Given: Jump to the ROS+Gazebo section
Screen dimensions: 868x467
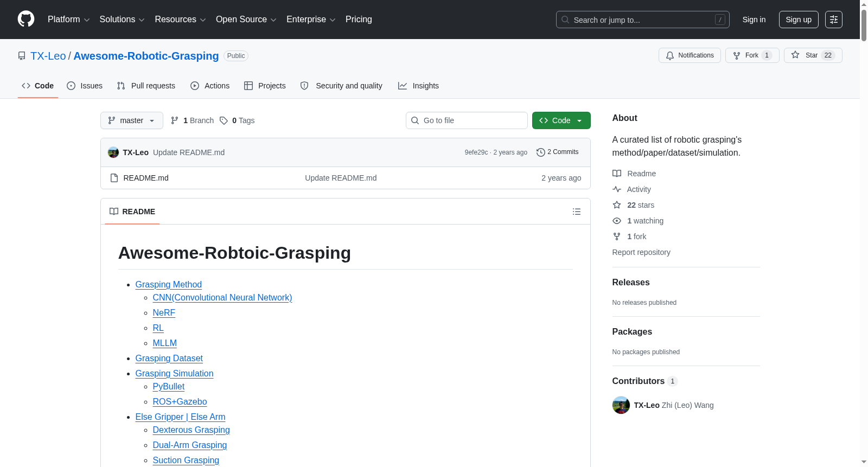Looking at the screenshot, I should coord(180,401).
